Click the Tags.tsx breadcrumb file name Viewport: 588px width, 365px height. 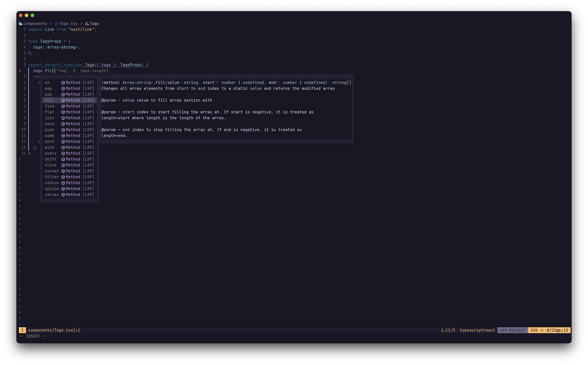[x=68, y=24]
